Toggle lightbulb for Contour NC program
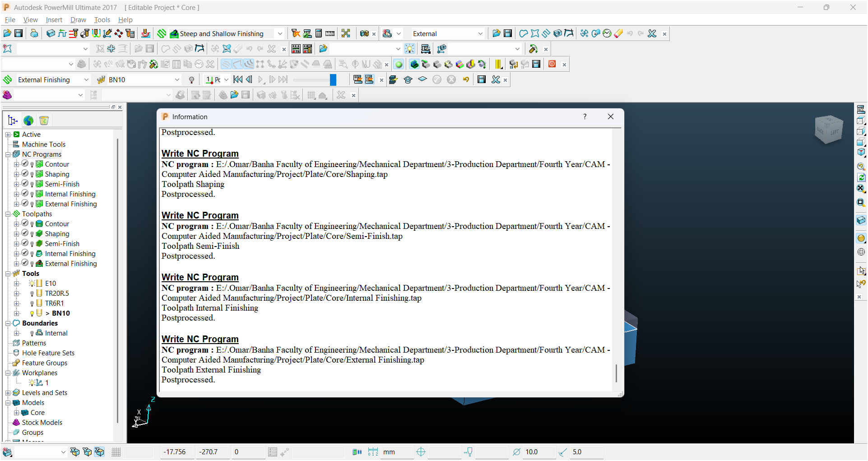 pyautogui.click(x=32, y=165)
